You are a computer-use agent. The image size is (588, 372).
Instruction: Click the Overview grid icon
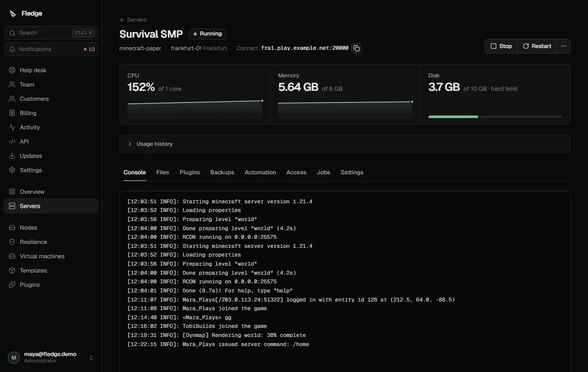tap(12, 192)
